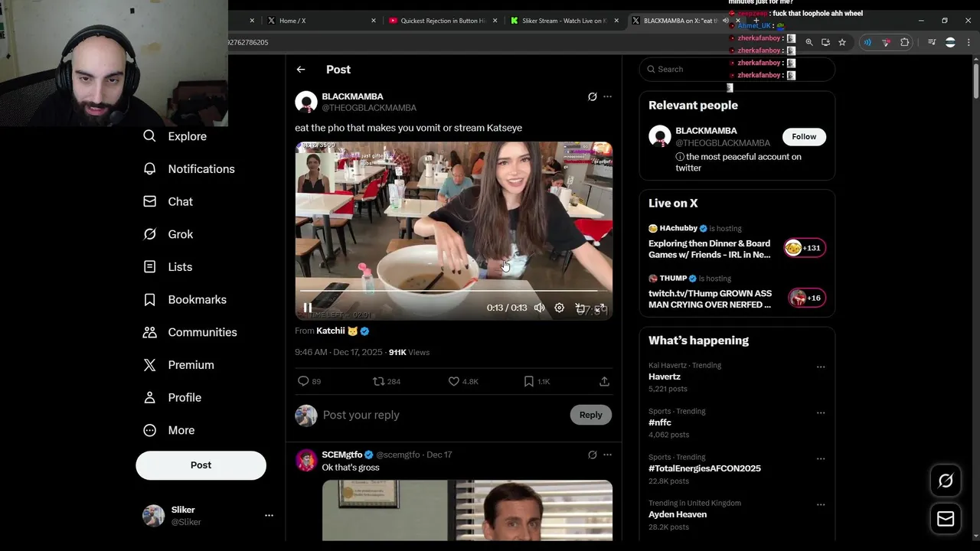The height and width of the screenshot is (551, 980).
Task: Open Bookmarks in the sidebar
Action: pos(185,299)
